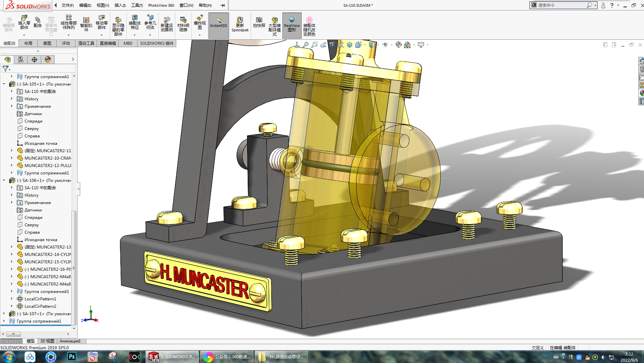
Task: Click Zoom to Area magnifier icon
Action: coord(314,45)
